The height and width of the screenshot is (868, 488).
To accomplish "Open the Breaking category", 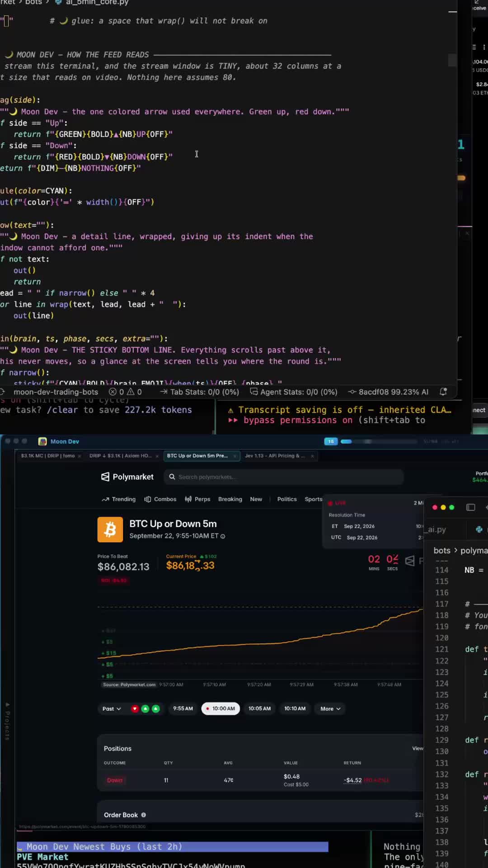I will point(230,500).
